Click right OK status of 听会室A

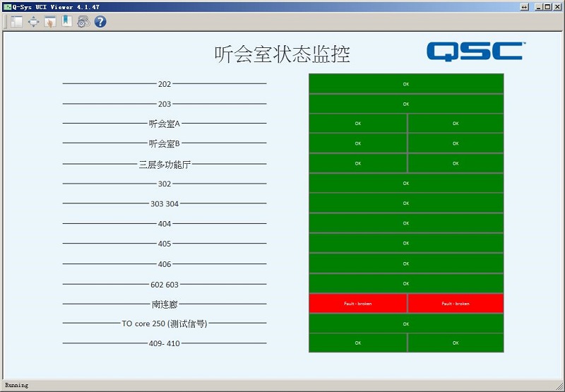point(456,123)
